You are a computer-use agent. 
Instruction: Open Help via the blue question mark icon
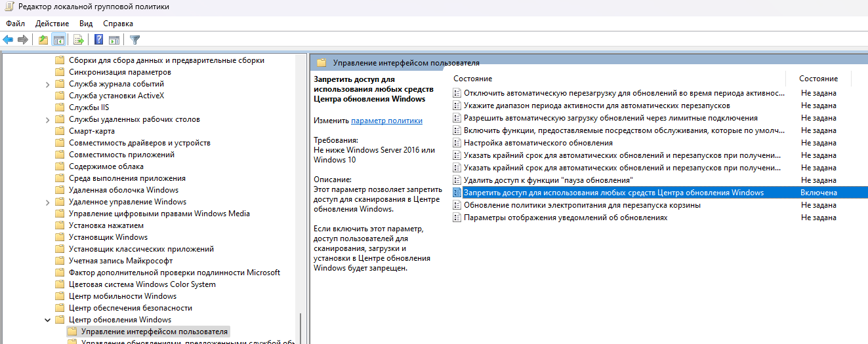(x=99, y=40)
